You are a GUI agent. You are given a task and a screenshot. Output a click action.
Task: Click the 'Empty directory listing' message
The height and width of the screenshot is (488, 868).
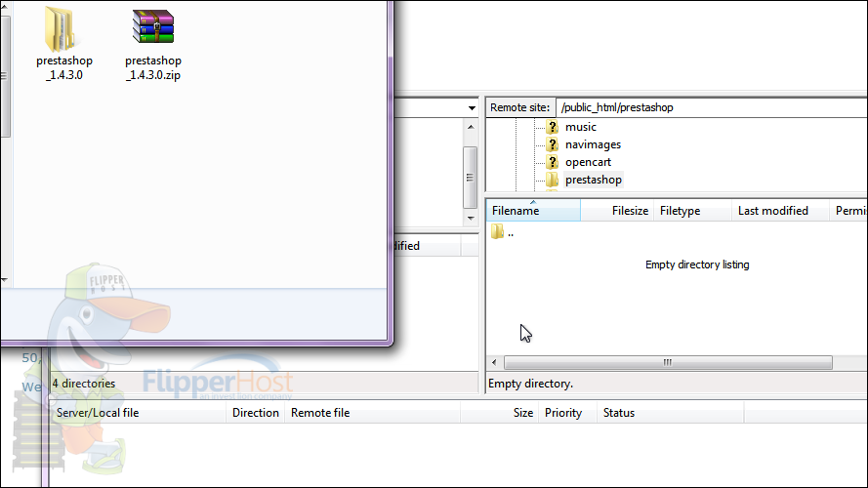pyautogui.click(x=697, y=265)
